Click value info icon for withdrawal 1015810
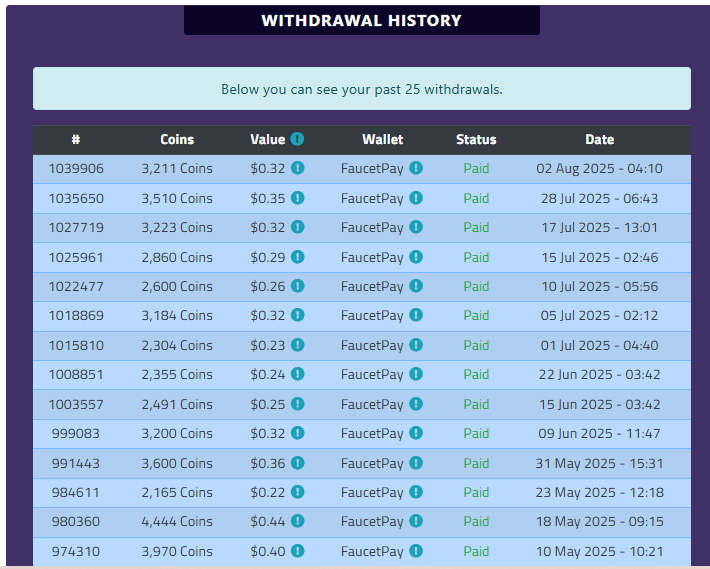Viewport: 710px width, 569px height. (x=297, y=345)
